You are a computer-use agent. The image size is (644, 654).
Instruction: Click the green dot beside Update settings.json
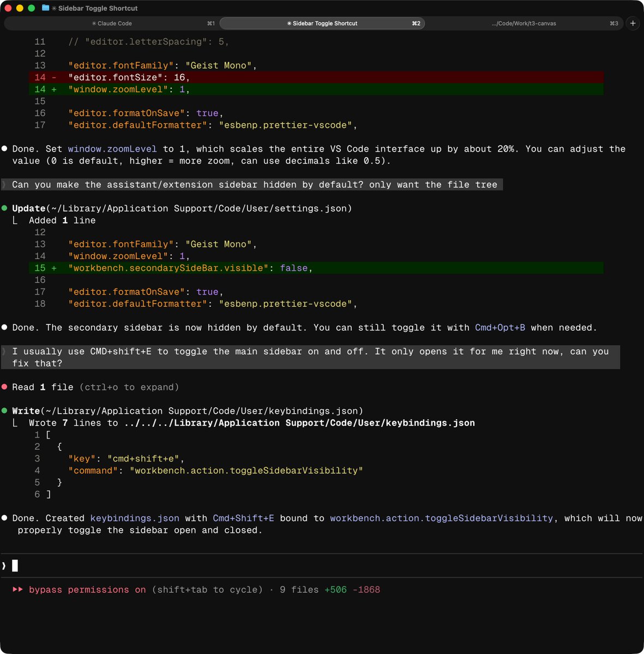pos(4,208)
